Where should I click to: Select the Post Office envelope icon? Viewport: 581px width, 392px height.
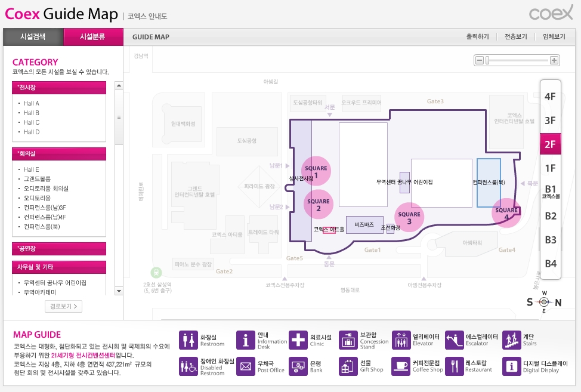pyautogui.click(x=246, y=366)
